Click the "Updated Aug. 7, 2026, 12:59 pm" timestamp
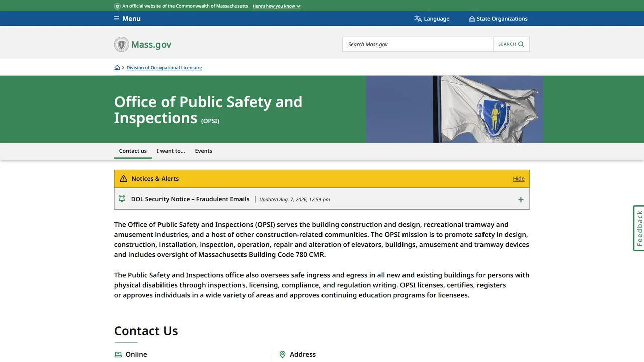This screenshot has width=644, height=362. 294,199
